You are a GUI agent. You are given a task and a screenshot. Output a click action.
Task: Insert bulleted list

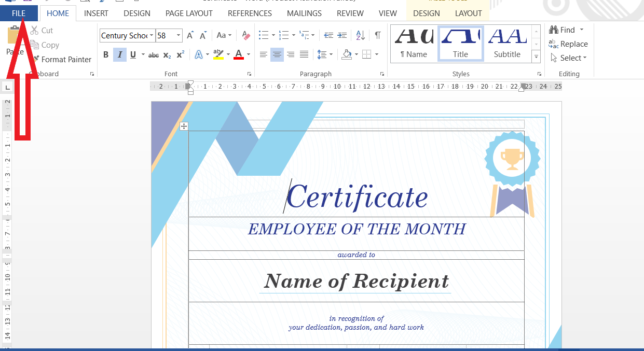(264, 35)
